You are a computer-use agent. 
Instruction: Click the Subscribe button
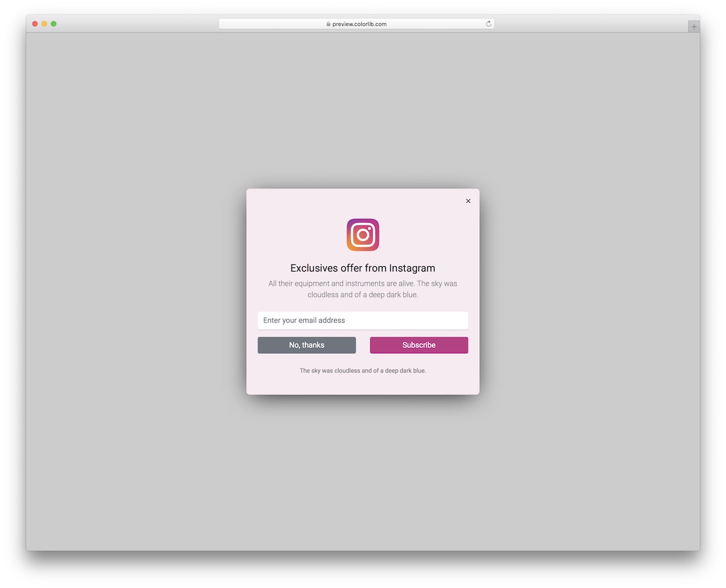pyautogui.click(x=419, y=345)
